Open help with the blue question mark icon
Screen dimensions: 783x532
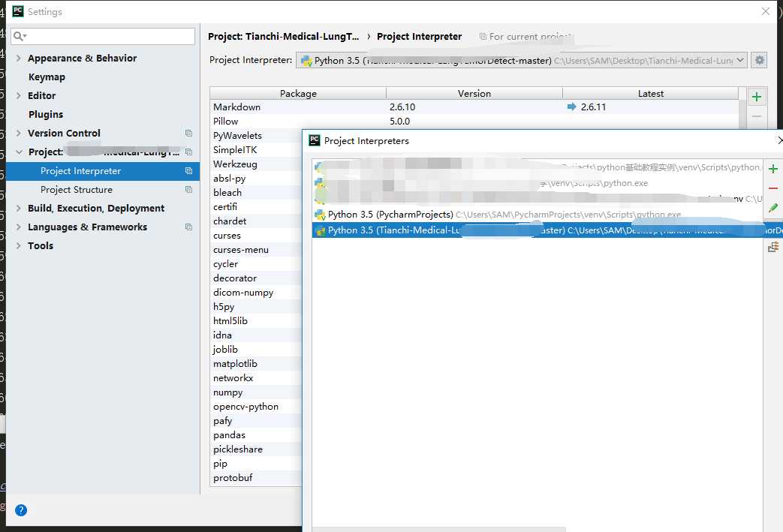21,510
